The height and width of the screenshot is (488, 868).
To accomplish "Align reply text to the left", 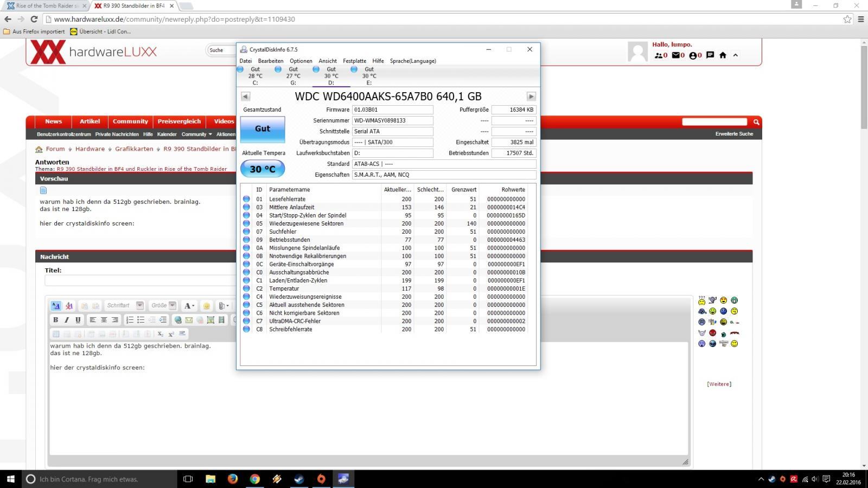I will coord(93,320).
